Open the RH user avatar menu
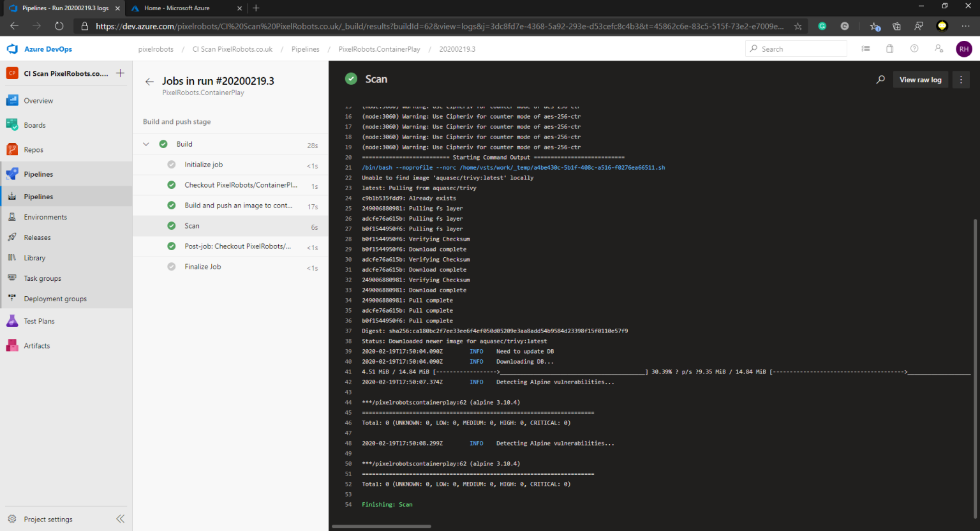 (964, 49)
